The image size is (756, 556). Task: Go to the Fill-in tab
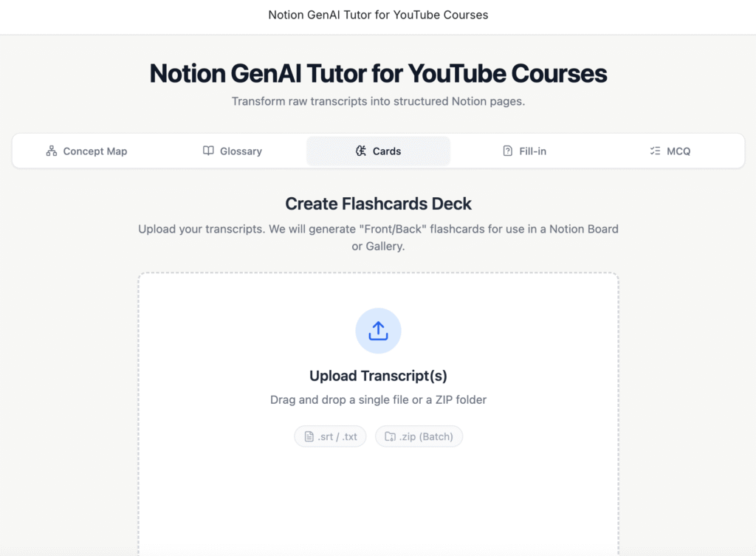[x=532, y=151]
